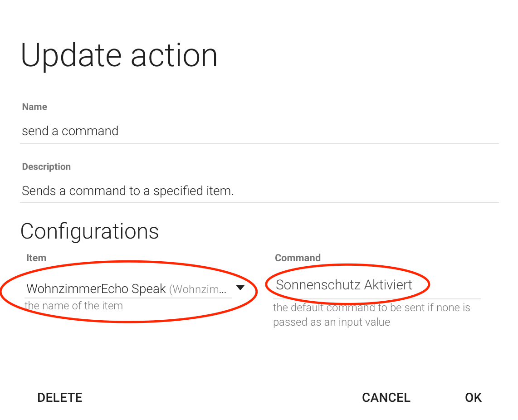Screen dimensions: 518x420
Task: Focus the Name field "send a command"
Action: pos(259,131)
